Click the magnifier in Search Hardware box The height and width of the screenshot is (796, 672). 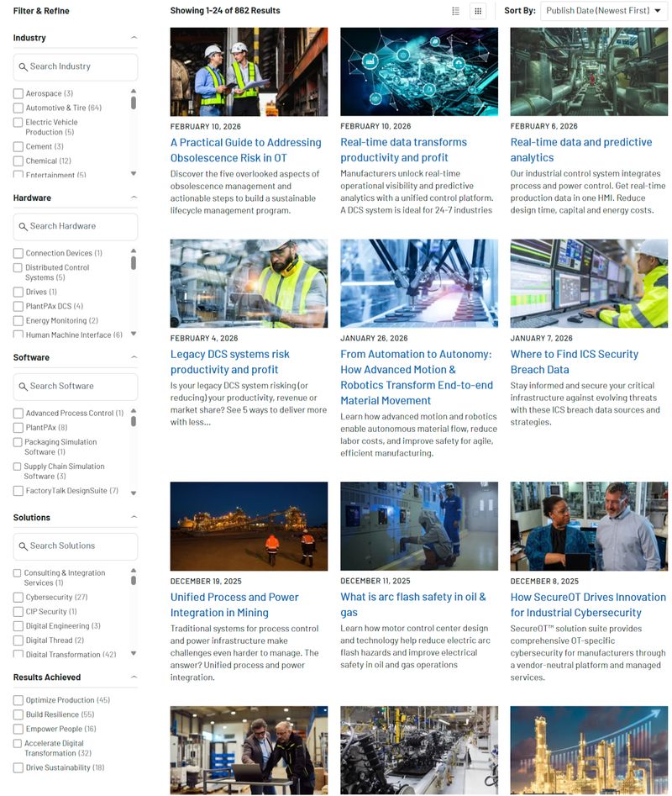(22, 226)
